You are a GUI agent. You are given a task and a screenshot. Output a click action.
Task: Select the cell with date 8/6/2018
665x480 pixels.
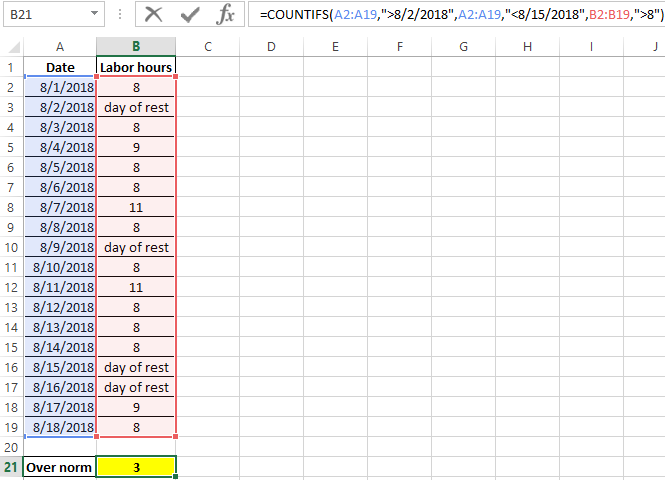tap(60, 187)
